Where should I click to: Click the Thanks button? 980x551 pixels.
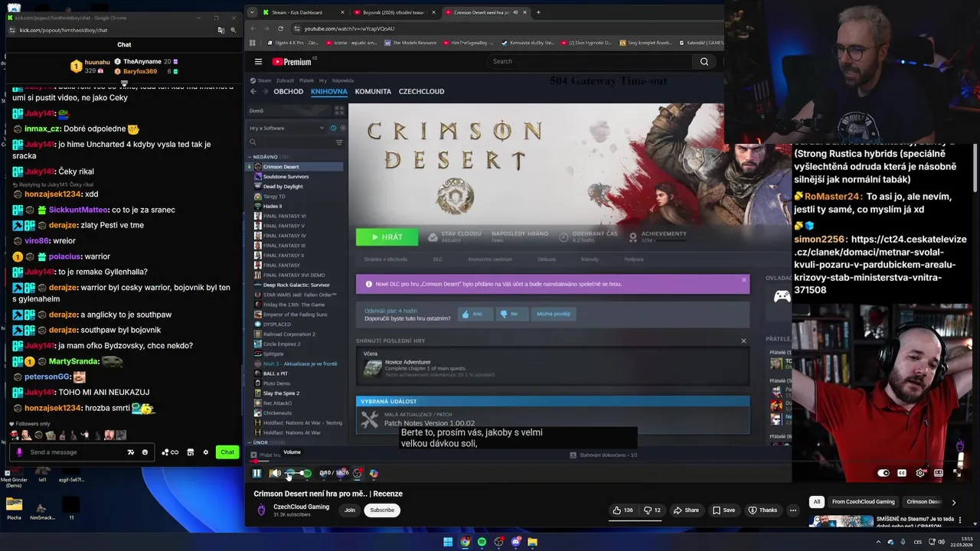pos(763,510)
